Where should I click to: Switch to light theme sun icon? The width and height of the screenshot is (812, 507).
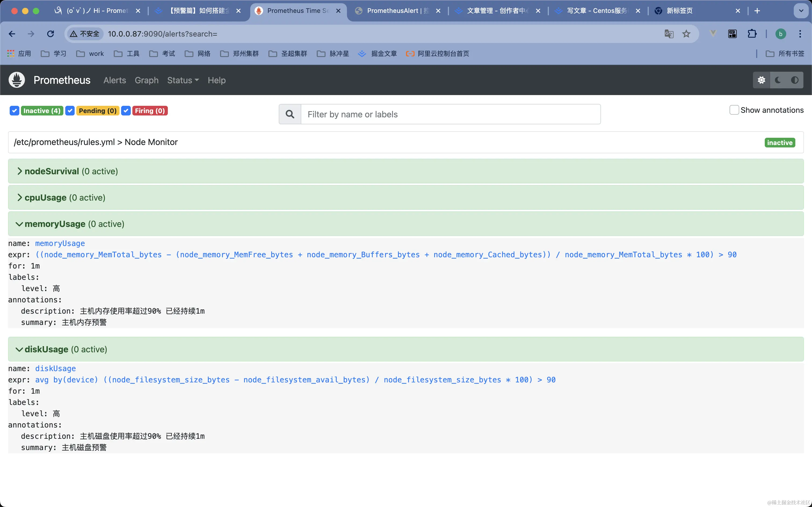coord(761,80)
